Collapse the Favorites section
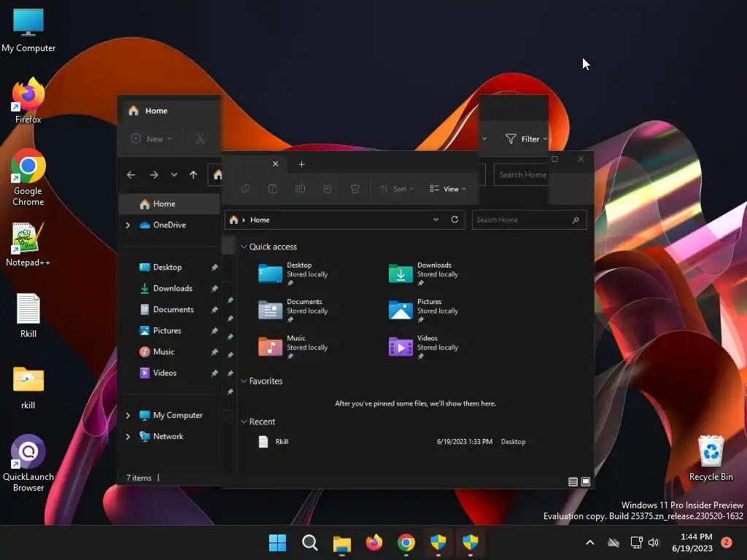Screen dimensions: 747x560 [x=244, y=381]
